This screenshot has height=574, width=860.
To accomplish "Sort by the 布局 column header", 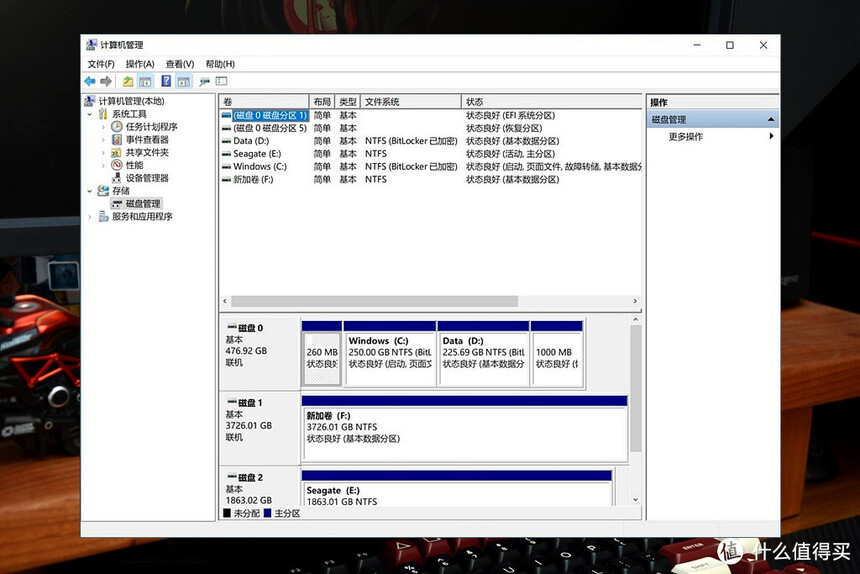I will point(322,101).
